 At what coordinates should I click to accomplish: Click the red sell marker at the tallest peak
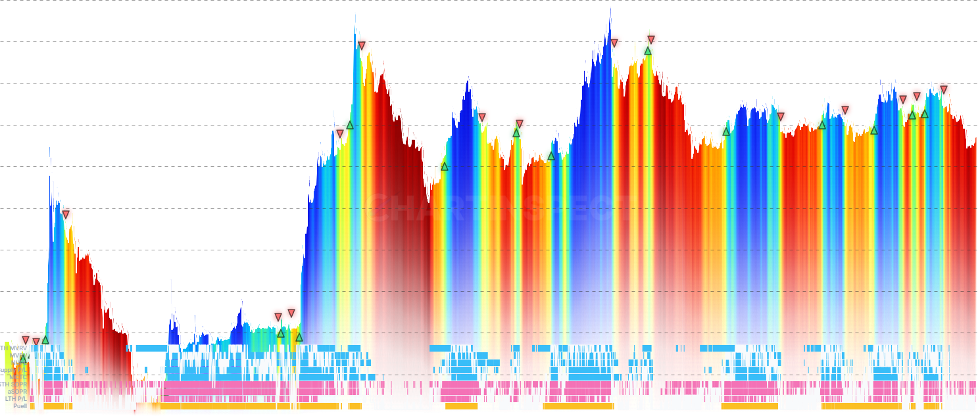point(616,41)
